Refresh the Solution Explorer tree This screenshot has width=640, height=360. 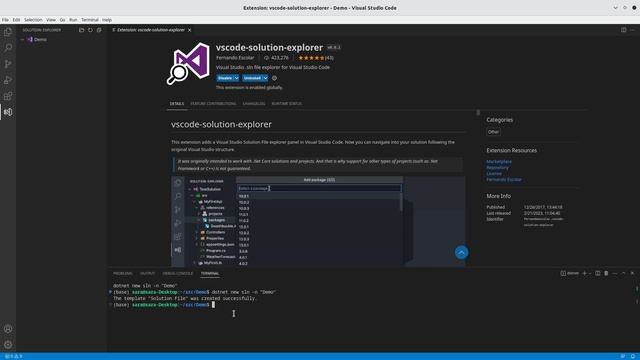(x=90, y=30)
